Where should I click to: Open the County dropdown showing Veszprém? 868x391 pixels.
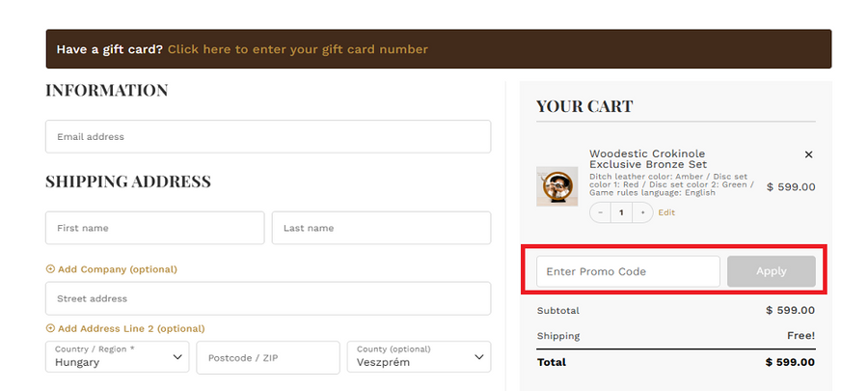(419, 357)
